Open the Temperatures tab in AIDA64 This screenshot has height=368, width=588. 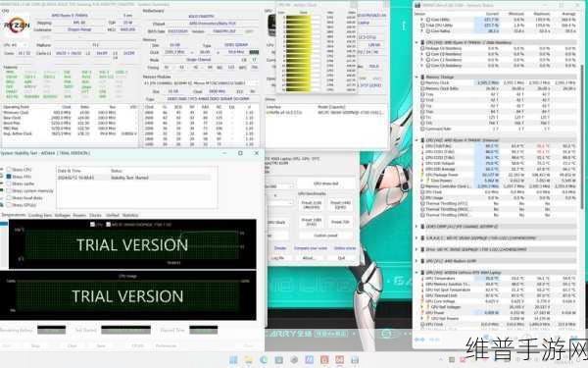tap(14, 215)
